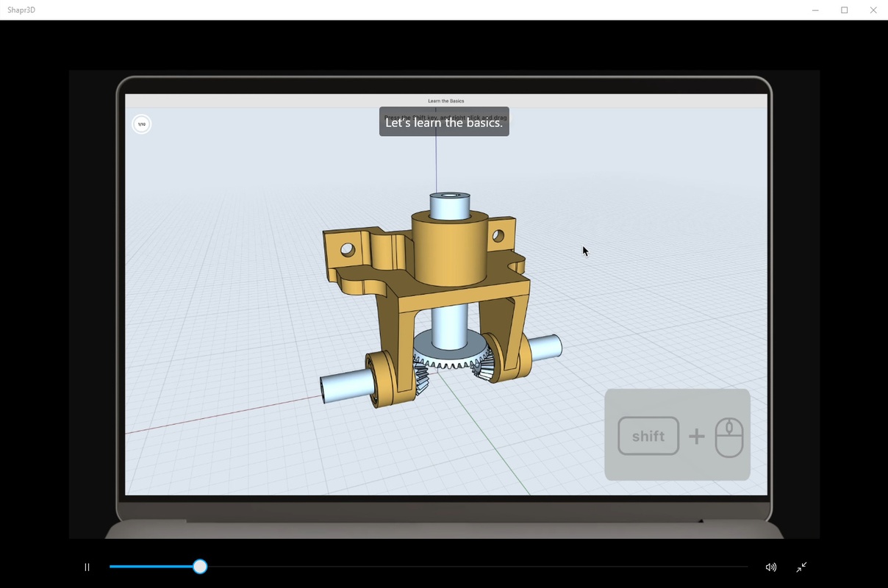Pause the tutorial video
This screenshot has height=588, width=888.
tap(87, 567)
